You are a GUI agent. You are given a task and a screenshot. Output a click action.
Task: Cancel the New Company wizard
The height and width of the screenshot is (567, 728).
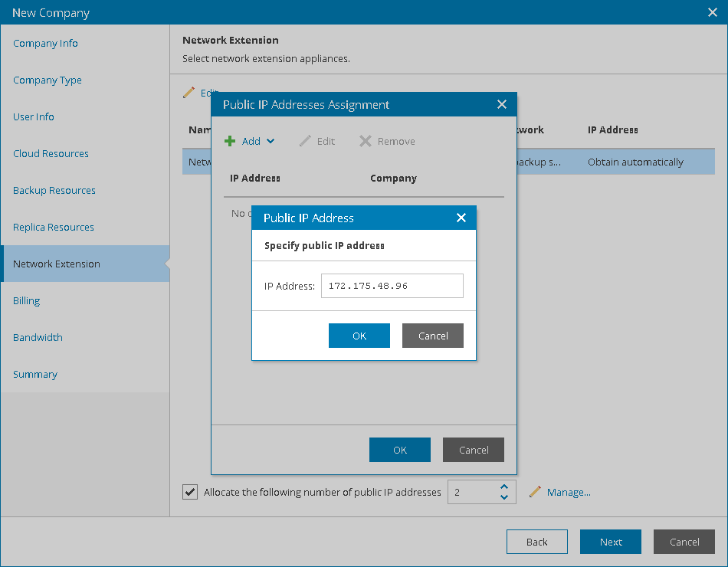684,542
